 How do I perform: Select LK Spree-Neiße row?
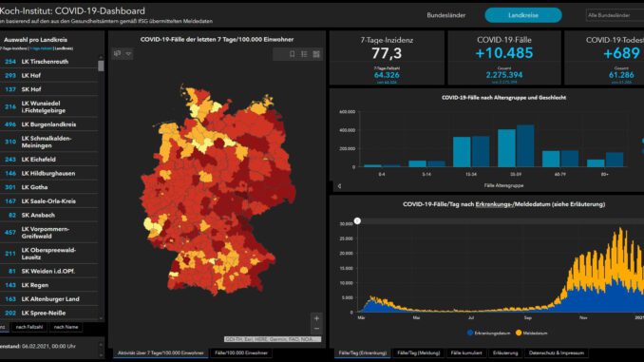click(x=49, y=314)
